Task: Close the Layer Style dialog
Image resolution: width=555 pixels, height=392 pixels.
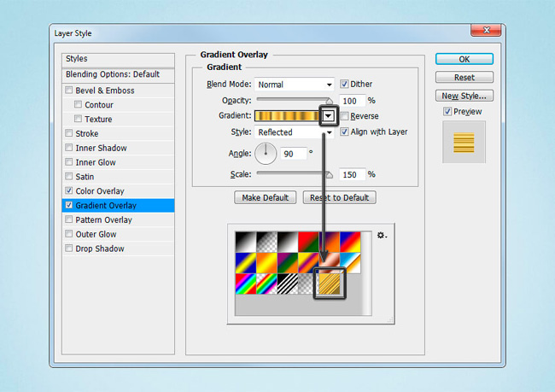Action: click(x=486, y=30)
